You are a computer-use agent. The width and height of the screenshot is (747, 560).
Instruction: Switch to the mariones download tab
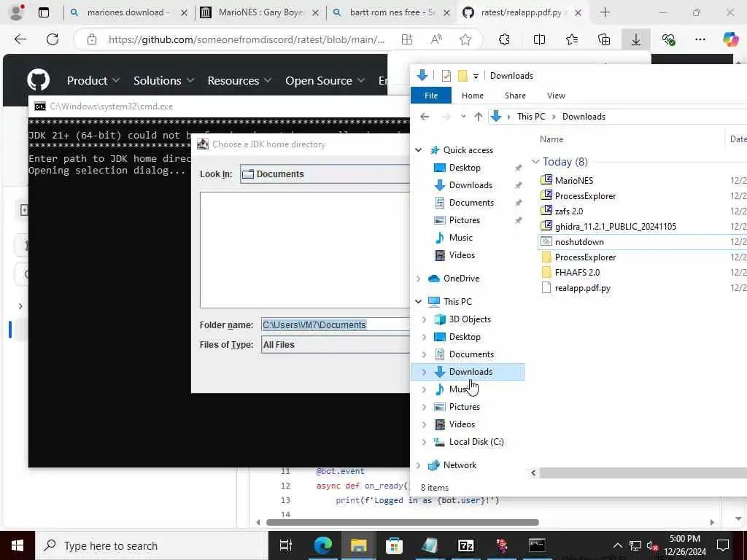click(x=128, y=12)
